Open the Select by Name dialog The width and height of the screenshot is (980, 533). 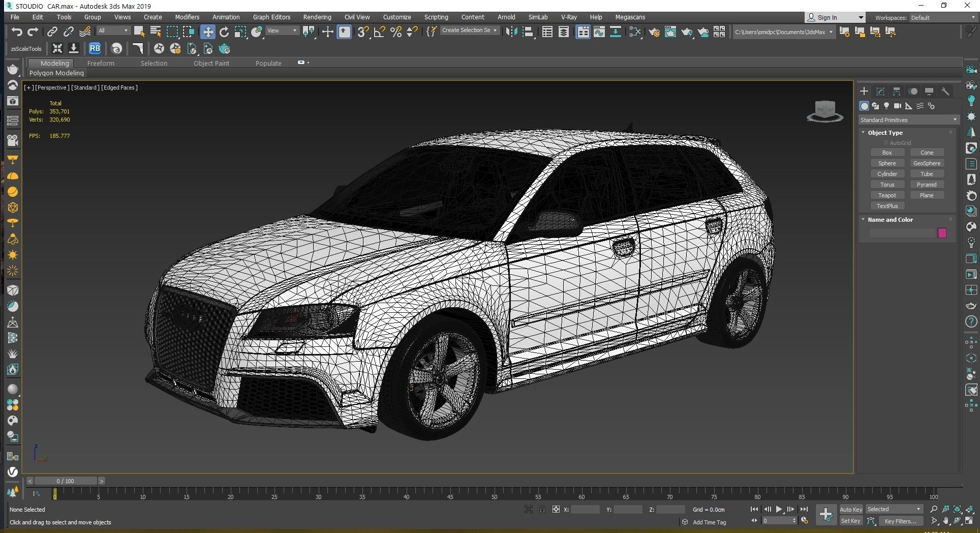click(156, 32)
